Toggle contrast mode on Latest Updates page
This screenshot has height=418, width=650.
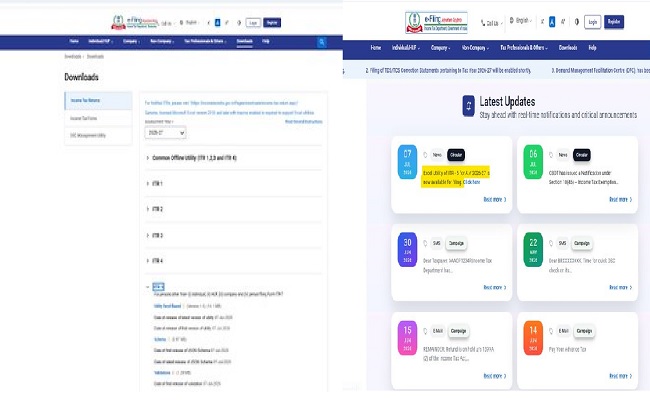[577, 22]
